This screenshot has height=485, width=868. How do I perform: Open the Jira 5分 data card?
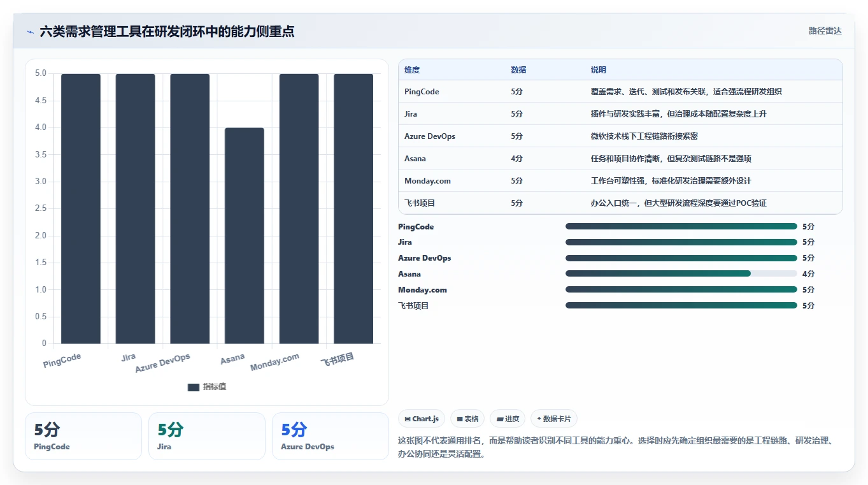pyautogui.click(x=207, y=436)
